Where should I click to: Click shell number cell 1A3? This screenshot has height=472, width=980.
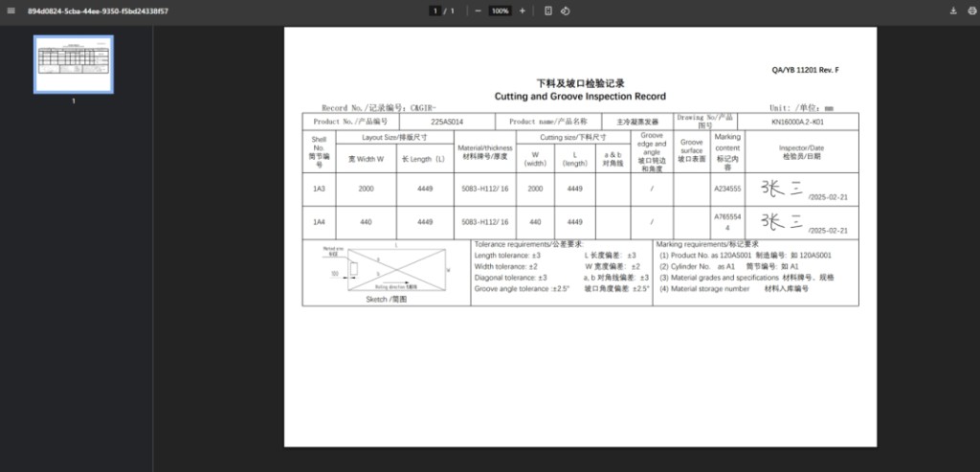(319, 189)
